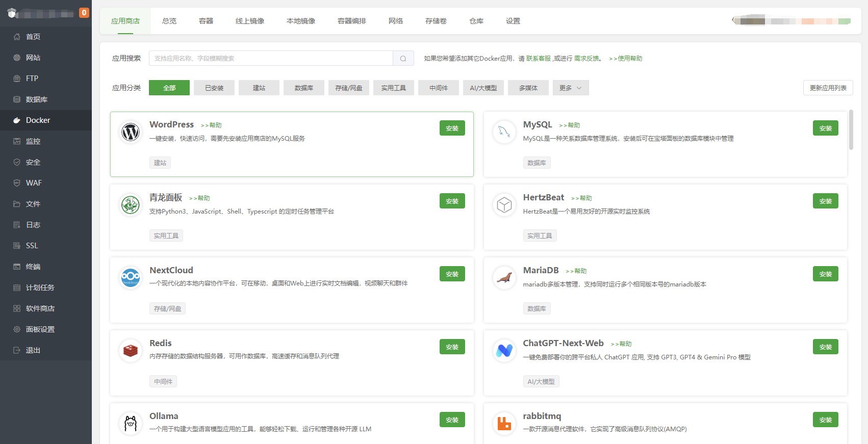Click the monitor icon beside 监控

click(x=17, y=141)
